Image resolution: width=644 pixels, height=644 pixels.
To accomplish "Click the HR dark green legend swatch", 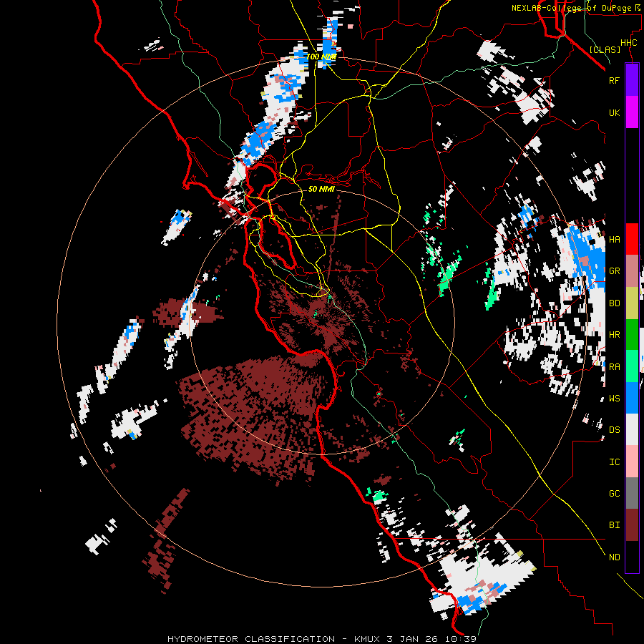I will pyautogui.click(x=632, y=335).
